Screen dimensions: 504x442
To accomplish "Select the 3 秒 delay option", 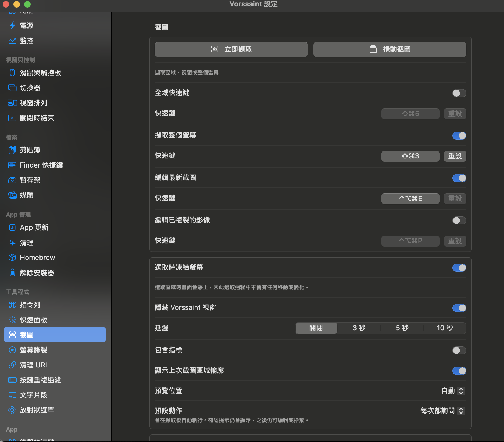I will (x=359, y=328).
